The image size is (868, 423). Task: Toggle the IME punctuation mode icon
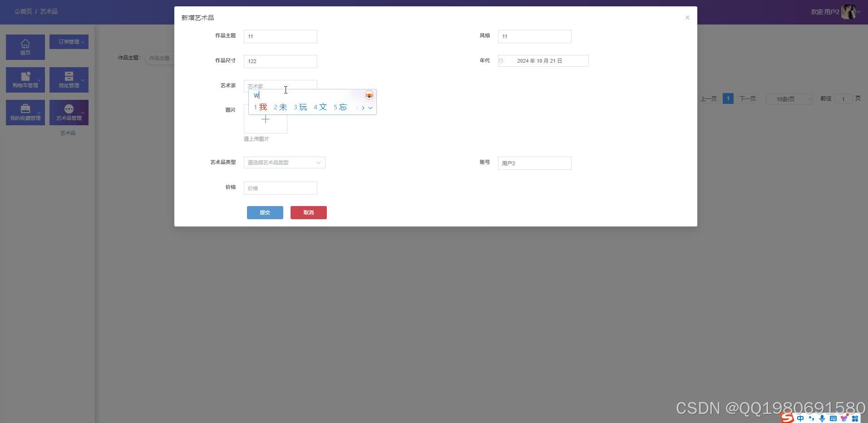[x=811, y=418]
